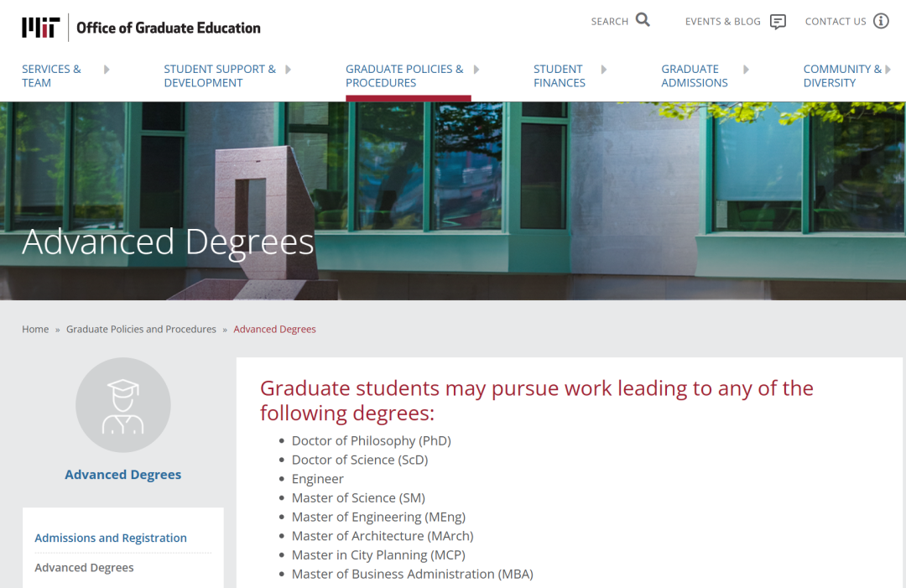This screenshot has height=588, width=906.
Task: Expand Graduate Policies & Procedures arrow
Action: (x=476, y=70)
